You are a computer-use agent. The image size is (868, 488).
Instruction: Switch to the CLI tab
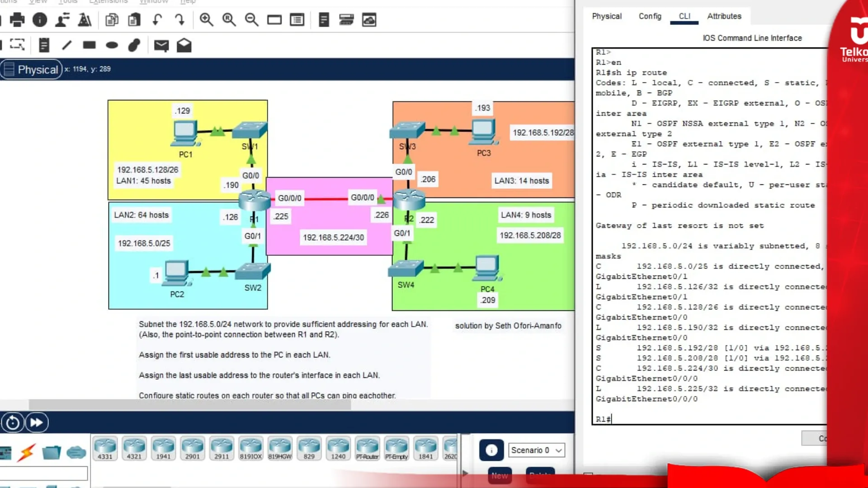[684, 16]
